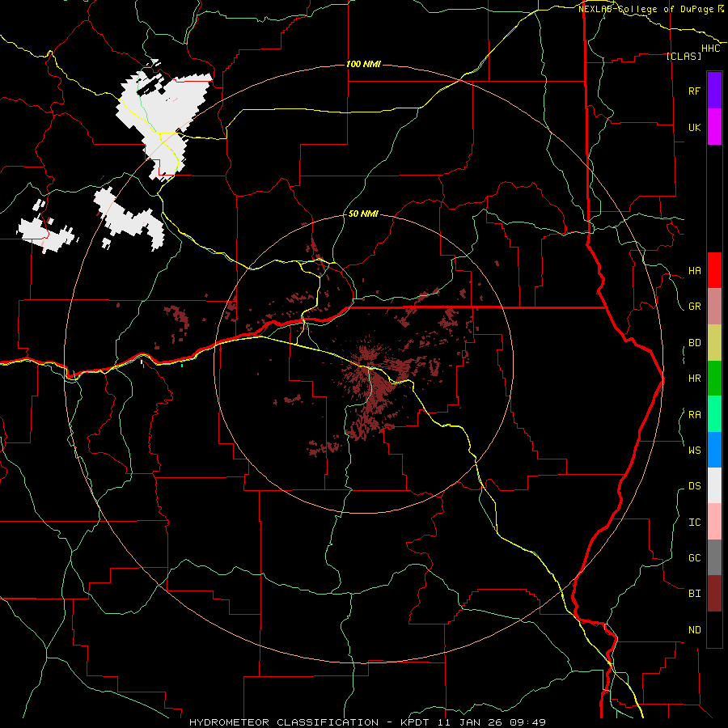Image resolution: width=728 pixels, height=728 pixels.
Task: Click the BD legend label
Action: click(695, 343)
